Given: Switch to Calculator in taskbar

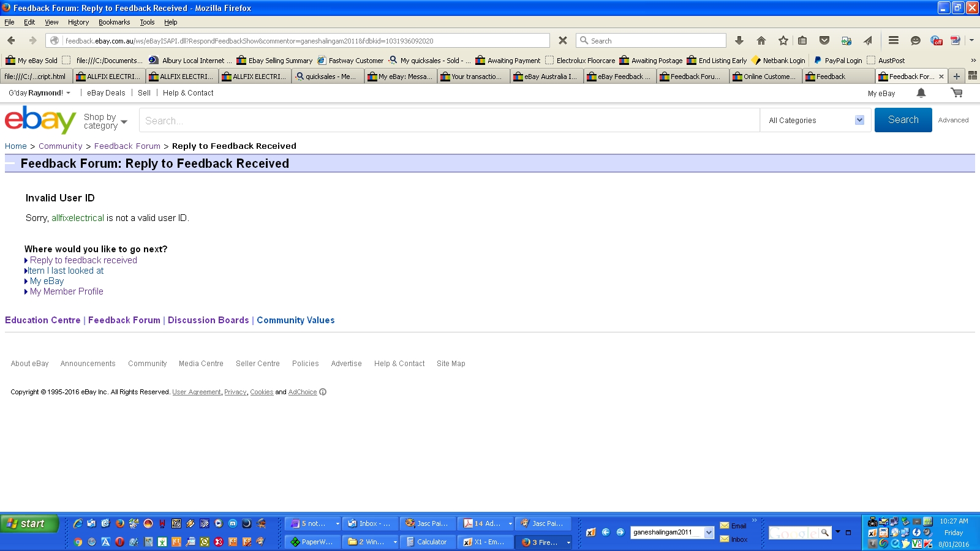Looking at the screenshot, I should click(427, 542).
